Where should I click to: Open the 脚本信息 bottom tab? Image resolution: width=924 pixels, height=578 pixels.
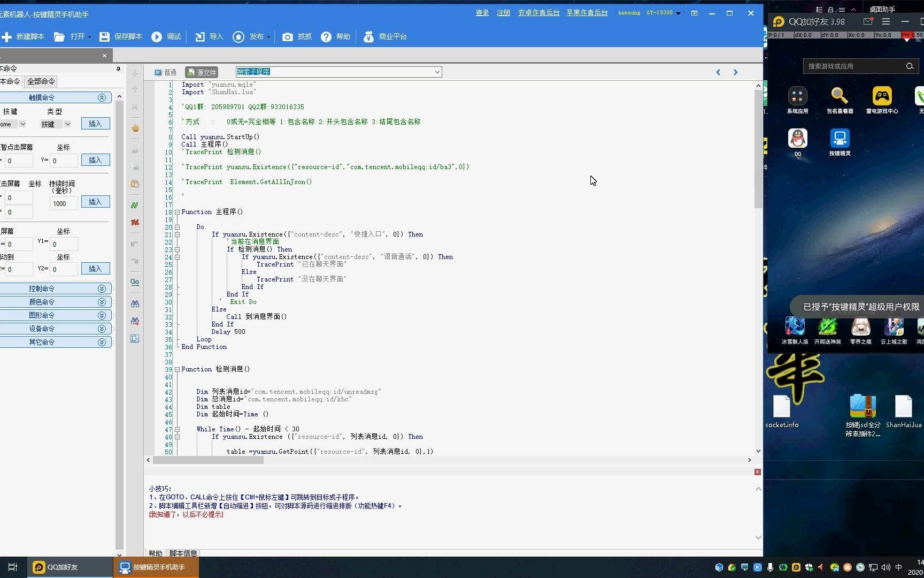pos(183,553)
